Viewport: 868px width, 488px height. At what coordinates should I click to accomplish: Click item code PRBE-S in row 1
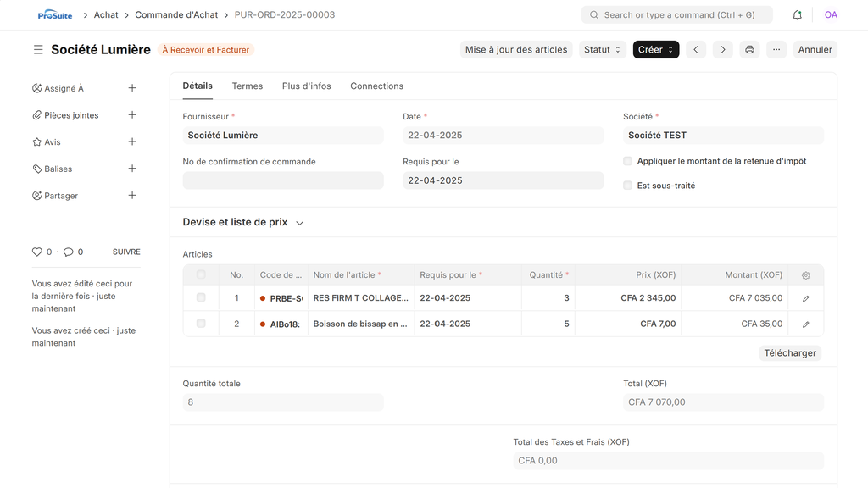point(281,298)
